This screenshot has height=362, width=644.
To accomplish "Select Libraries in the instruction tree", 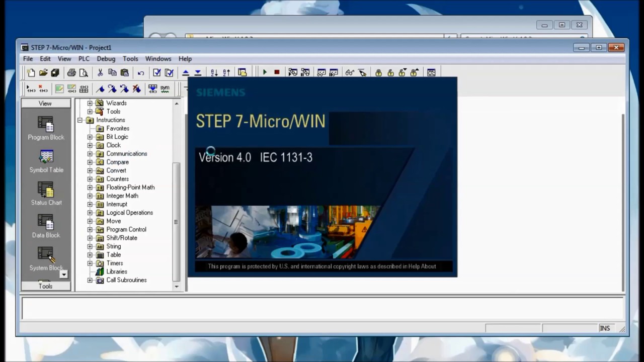I will coord(117,271).
